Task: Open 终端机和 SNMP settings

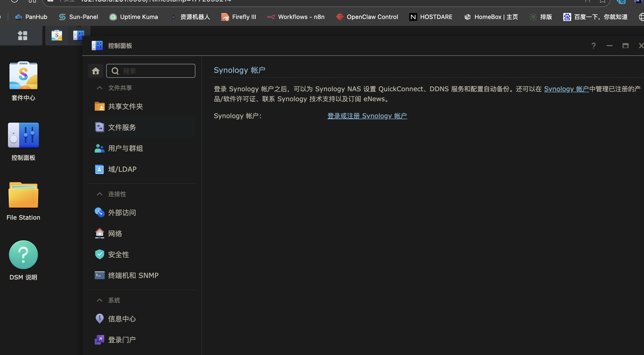Action: click(x=133, y=275)
